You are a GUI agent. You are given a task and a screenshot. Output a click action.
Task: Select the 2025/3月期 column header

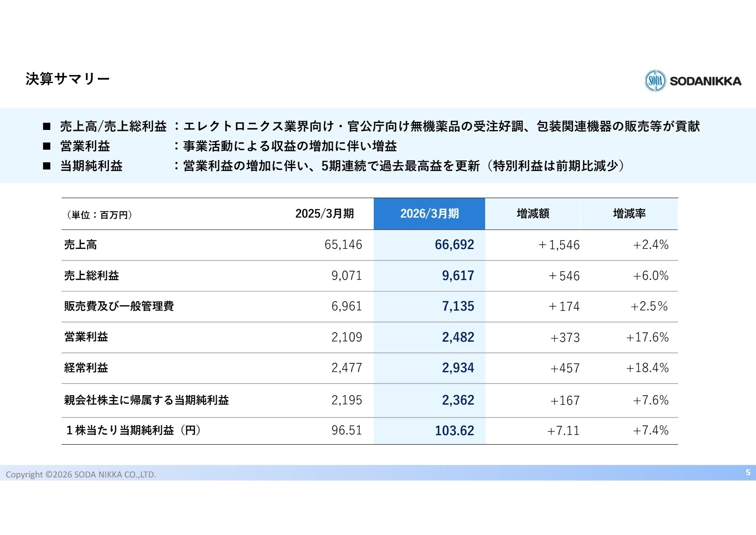click(x=324, y=214)
